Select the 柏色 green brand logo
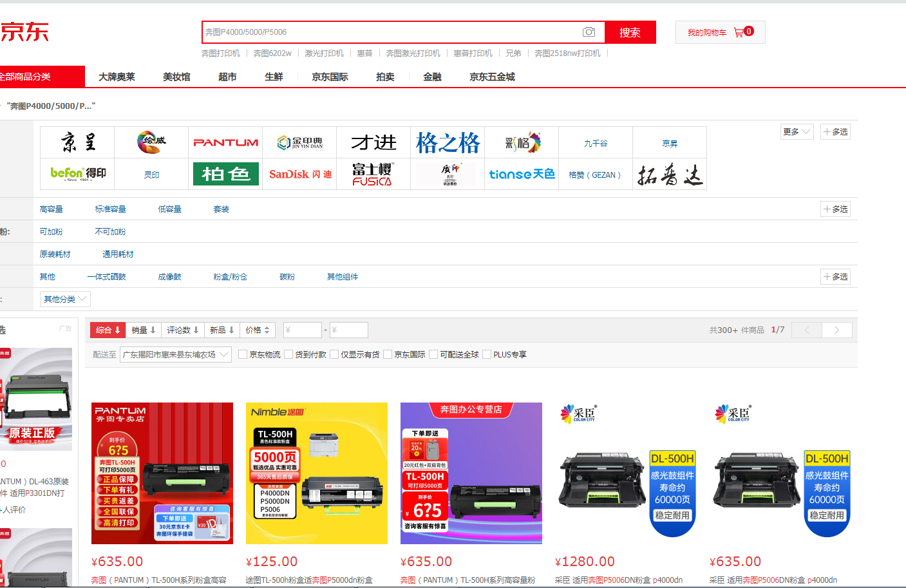This screenshot has width=906, height=588. click(225, 174)
